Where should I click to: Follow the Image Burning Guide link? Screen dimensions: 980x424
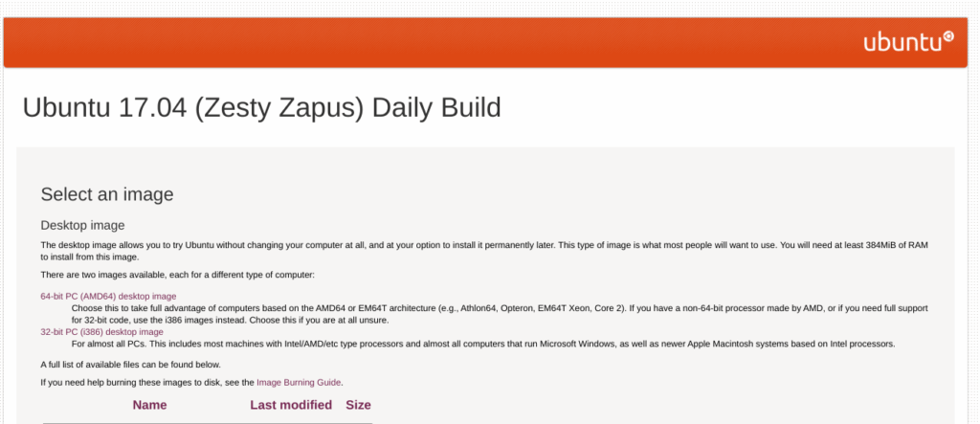299,382
